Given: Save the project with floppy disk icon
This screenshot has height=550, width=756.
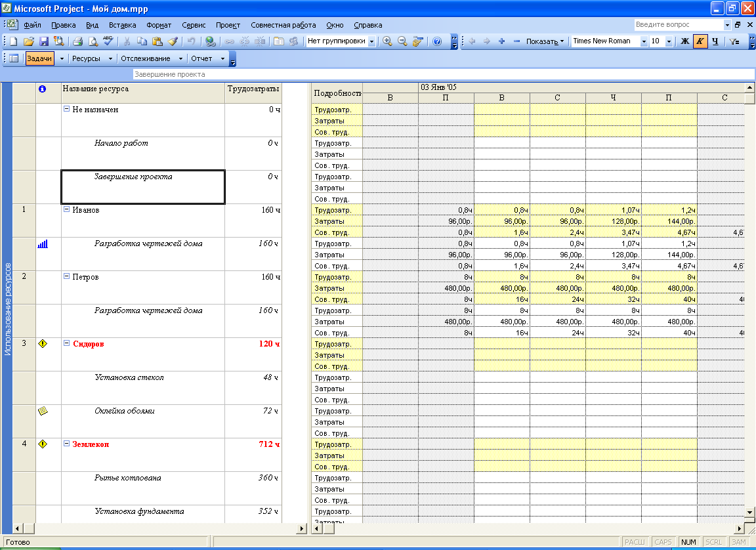Looking at the screenshot, I should coord(43,41).
